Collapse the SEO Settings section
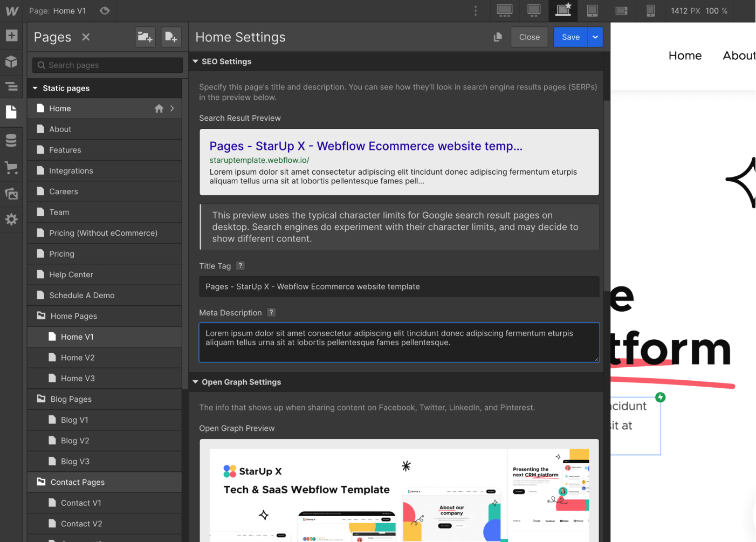Image resolution: width=756 pixels, height=542 pixels. [195, 61]
